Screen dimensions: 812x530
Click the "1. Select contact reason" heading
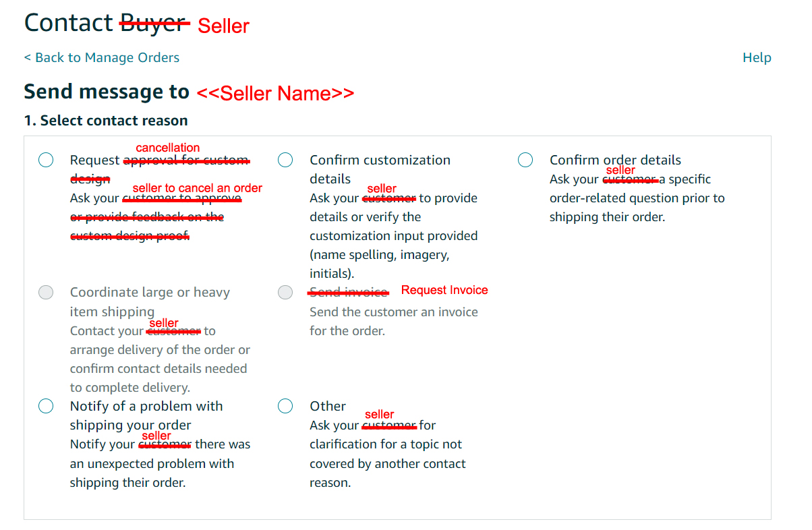[x=106, y=121]
